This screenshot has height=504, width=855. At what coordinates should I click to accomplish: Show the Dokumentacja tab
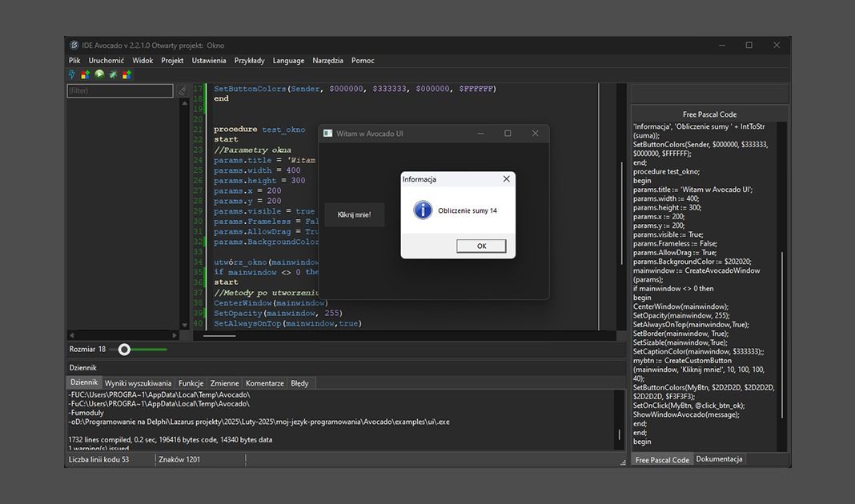click(x=719, y=459)
